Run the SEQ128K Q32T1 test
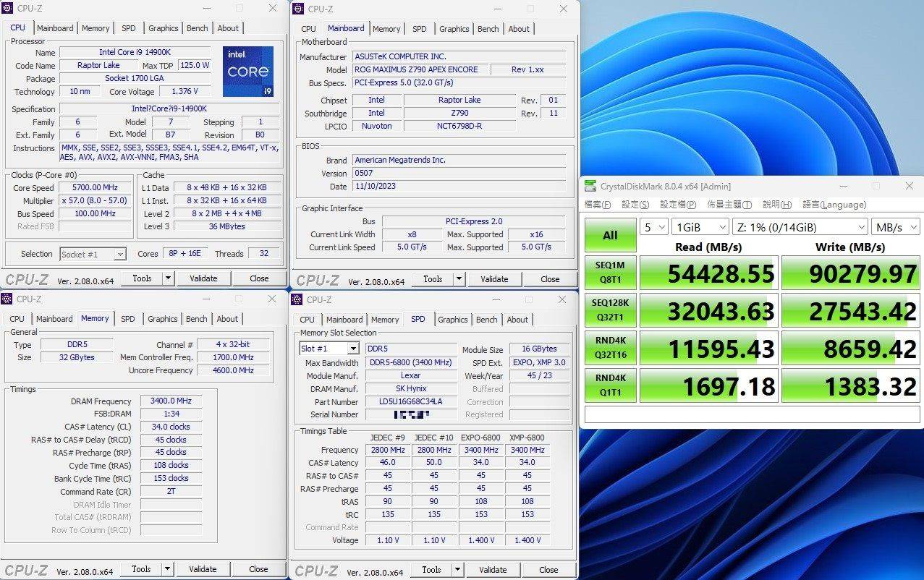924x580 pixels. [x=611, y=310]
